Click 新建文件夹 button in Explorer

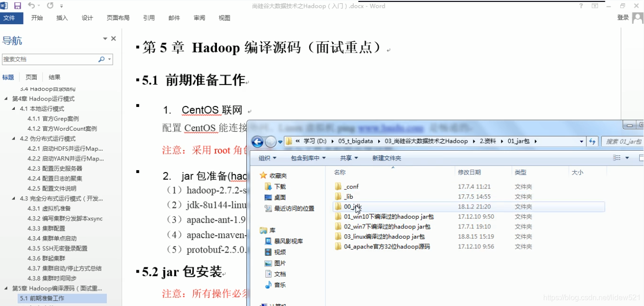point(387,158)
